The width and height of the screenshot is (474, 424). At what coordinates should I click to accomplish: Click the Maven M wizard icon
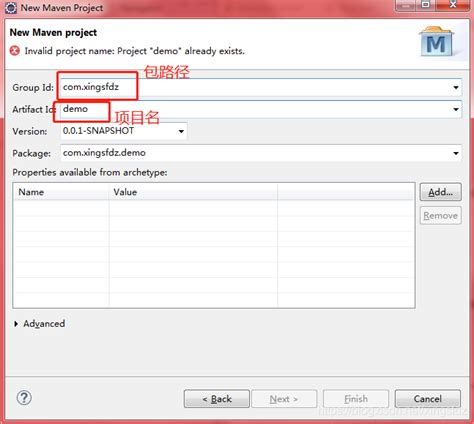[437, 42]
